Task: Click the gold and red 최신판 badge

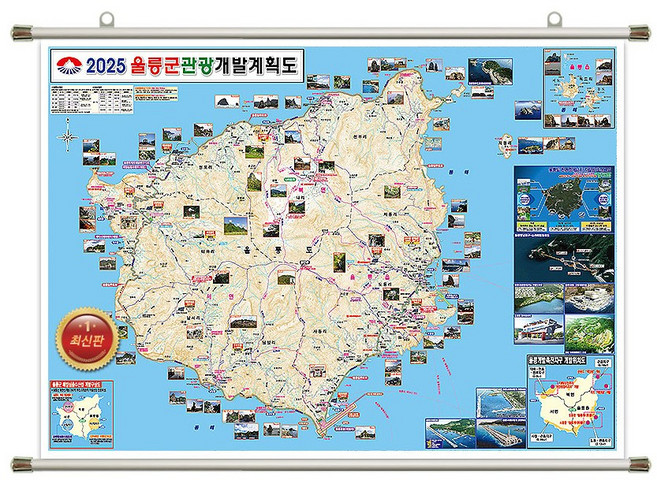Action: coord(85,334)
